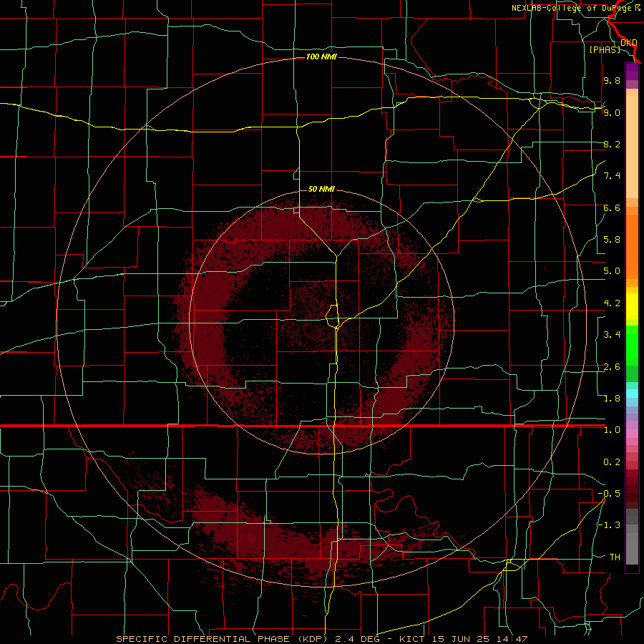Click the peach color band near 8.2
Screen dimensions: 644x644
tap(632, 148)
